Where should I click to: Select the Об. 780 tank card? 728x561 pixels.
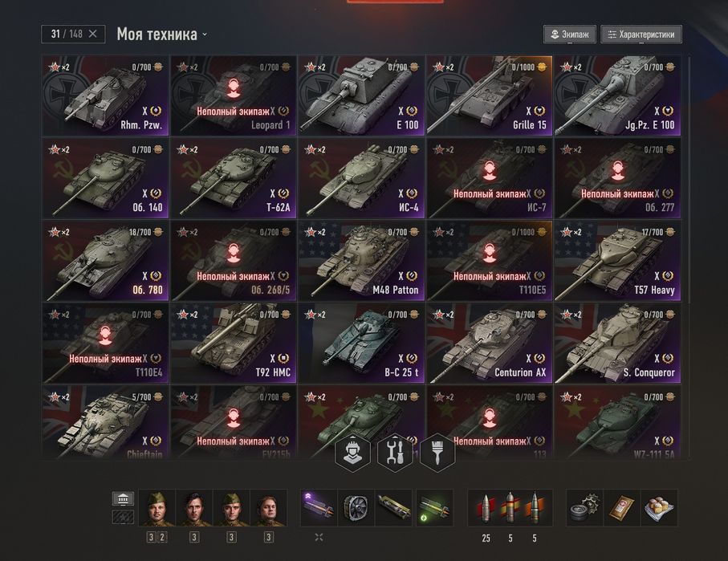[105, 261]
